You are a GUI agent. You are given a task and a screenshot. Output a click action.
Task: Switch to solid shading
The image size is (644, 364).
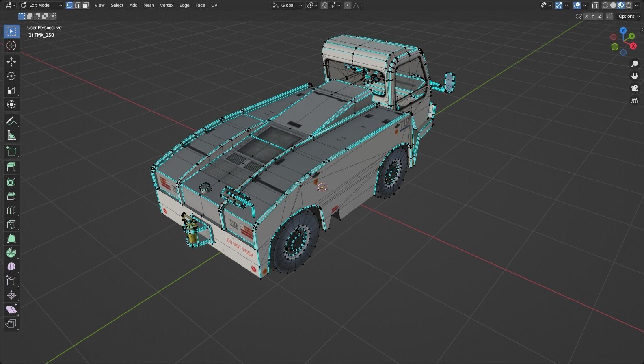613,5
